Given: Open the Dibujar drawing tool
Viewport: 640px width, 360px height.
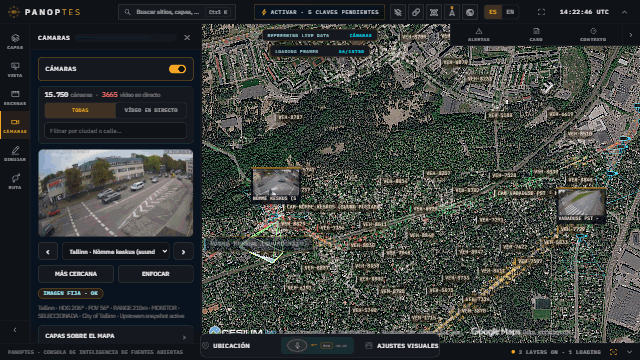Looking at the screenshot, I should click(15, 154).
